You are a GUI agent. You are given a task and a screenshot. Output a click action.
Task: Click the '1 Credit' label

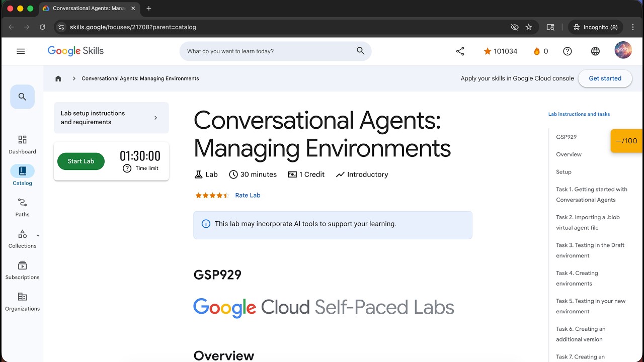306,174
